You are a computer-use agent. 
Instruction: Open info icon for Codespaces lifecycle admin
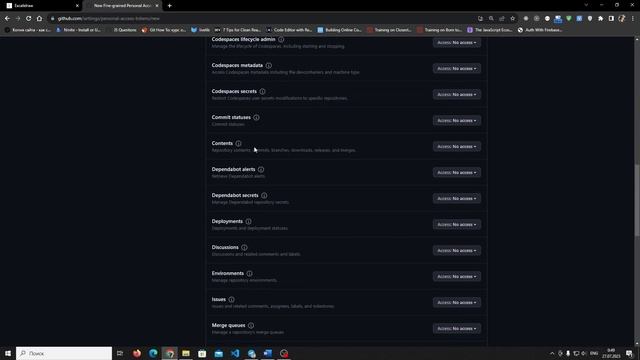(281, 40)
